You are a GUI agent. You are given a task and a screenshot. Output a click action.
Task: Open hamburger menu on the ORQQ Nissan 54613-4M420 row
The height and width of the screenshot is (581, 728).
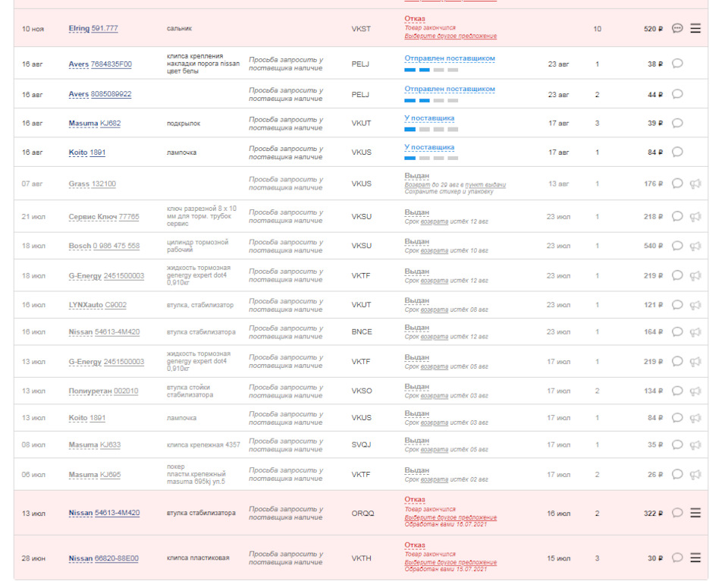coord(695,513)
